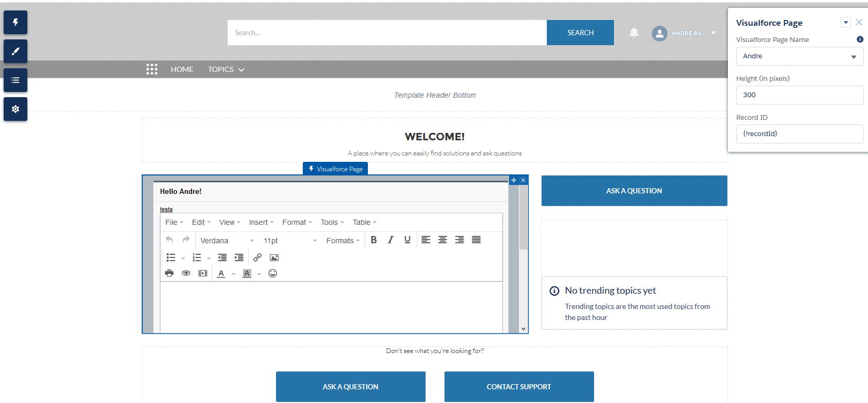Screen dimensions: 868x403
Task: Open the editor Tools menu
Action: coord(332,222)
